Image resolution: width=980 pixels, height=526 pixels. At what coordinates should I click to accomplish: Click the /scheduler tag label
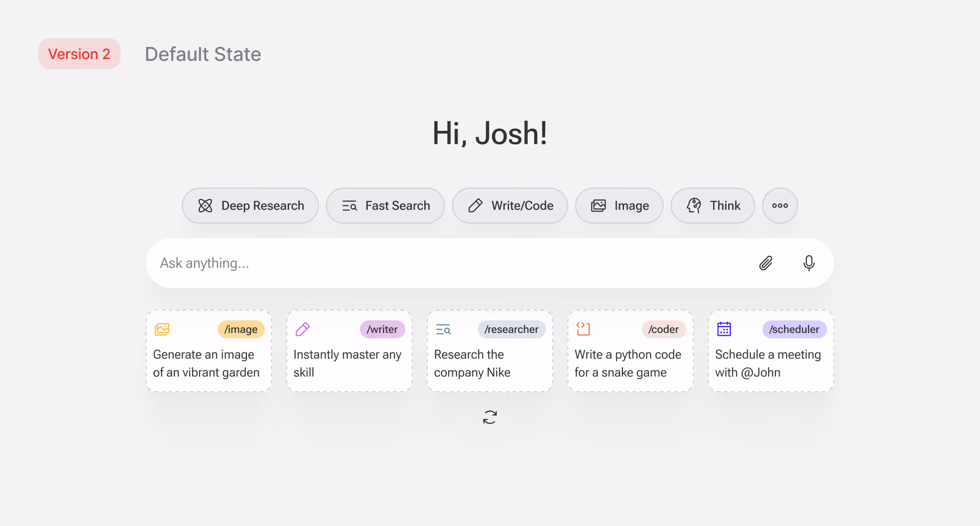click(794, 329)
